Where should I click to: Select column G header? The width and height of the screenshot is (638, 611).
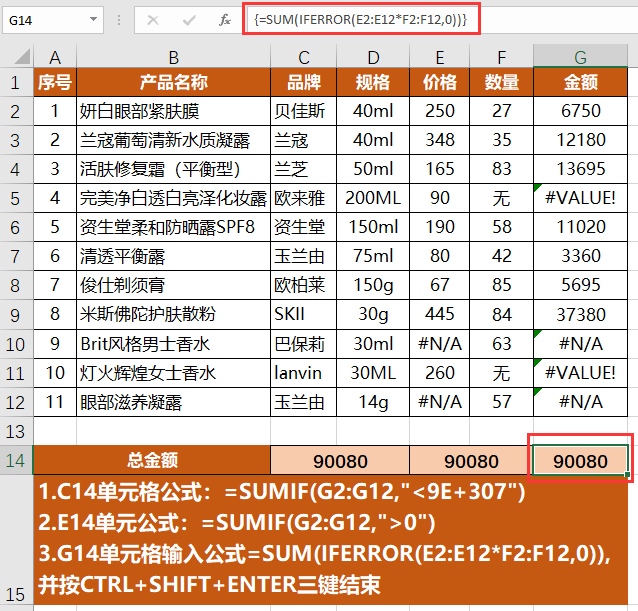point(580,57)
